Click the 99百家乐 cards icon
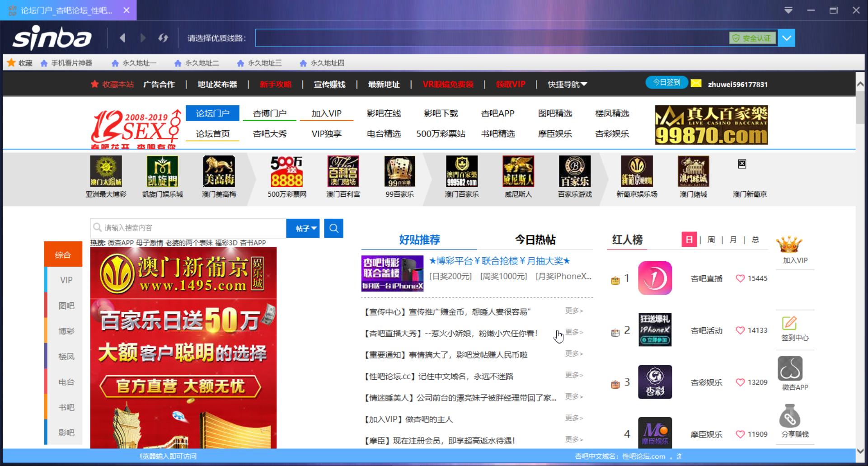Viewport: 868px width, 466px height. [x=400, y=172]
